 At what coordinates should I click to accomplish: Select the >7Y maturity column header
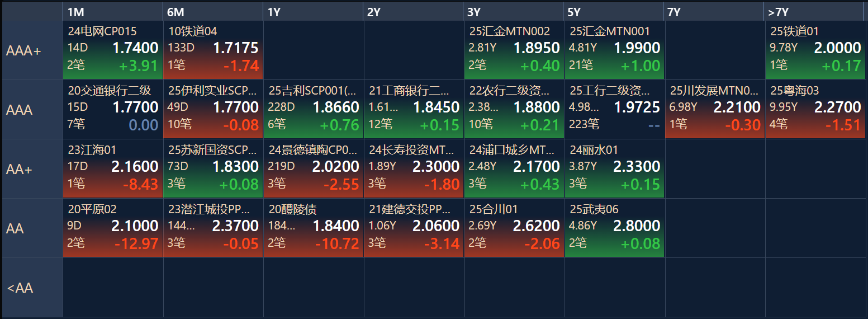point(814,12)
